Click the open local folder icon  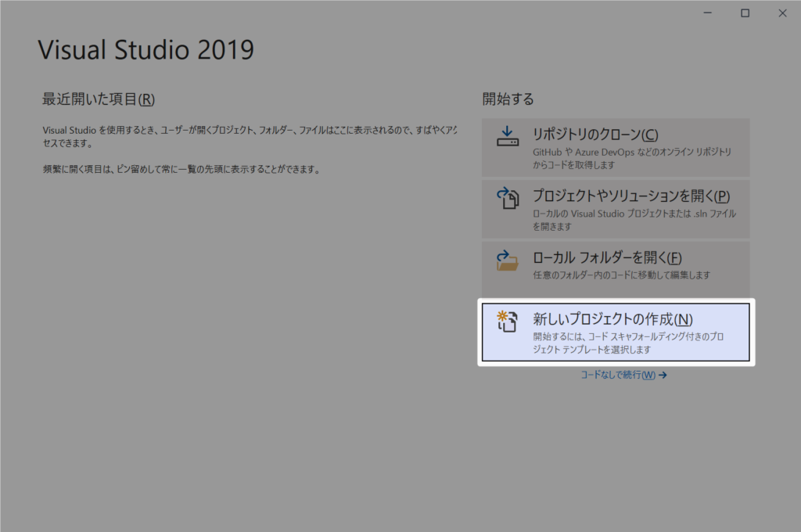(x=507, y=261)
